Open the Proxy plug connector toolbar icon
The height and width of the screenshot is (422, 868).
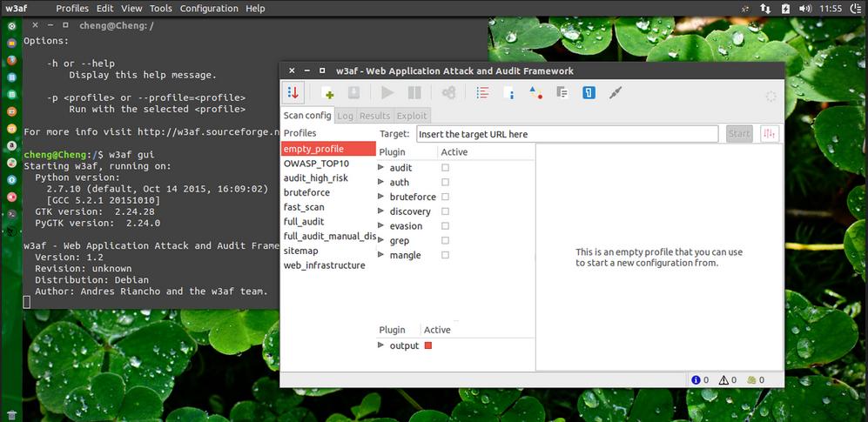pyautogui.click(x=616, y=93)
